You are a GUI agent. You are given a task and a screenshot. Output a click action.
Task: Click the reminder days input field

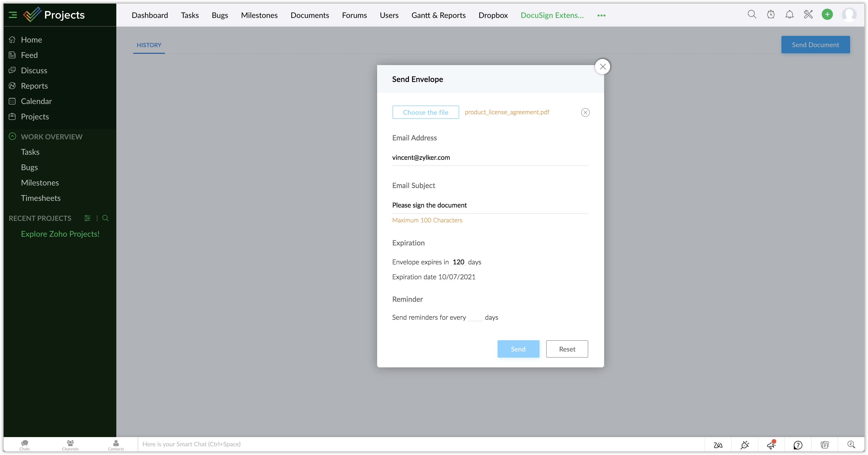pos(475,317)
